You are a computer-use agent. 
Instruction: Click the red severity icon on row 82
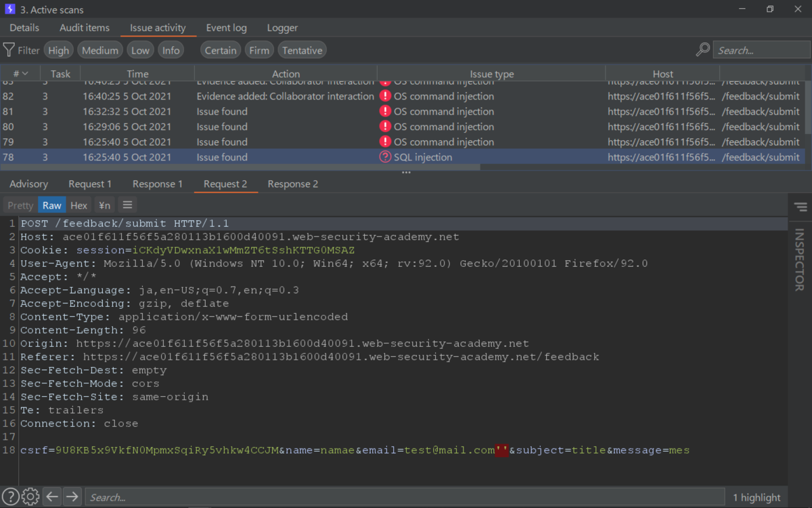pos(385,96)
